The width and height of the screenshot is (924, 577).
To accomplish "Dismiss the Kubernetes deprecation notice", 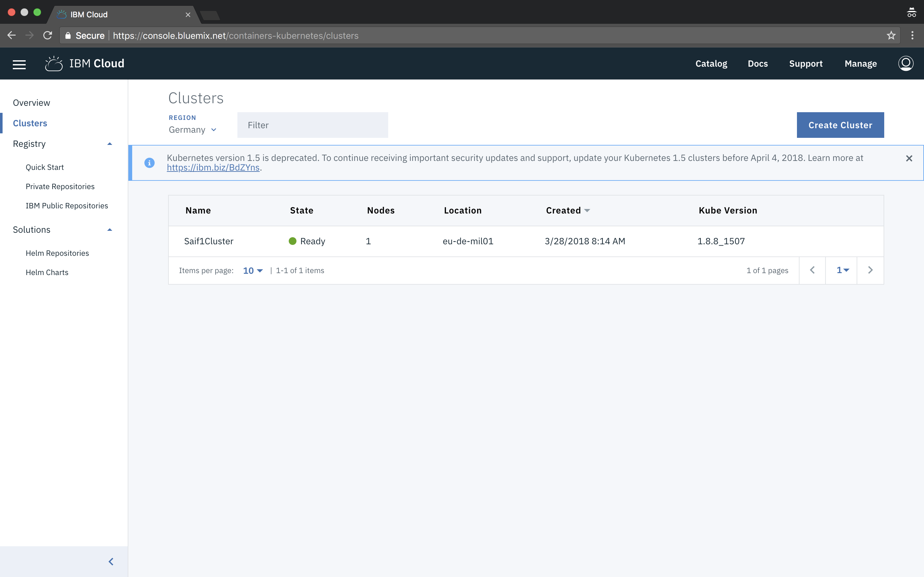I will pyautogui.click(x=909, y=158).
